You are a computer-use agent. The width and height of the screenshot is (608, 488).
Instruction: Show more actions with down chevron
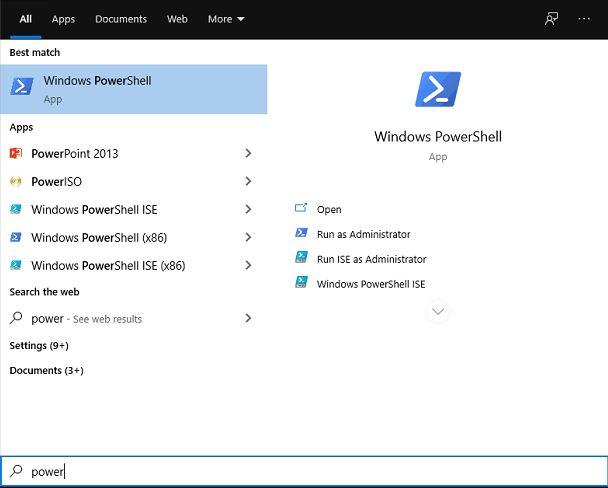point(438,311)
